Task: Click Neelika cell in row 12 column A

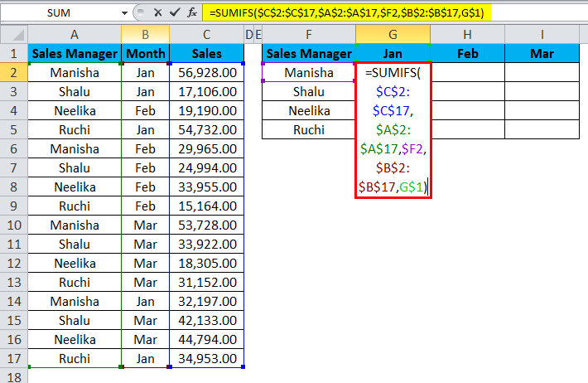Action: pos(75,264)
